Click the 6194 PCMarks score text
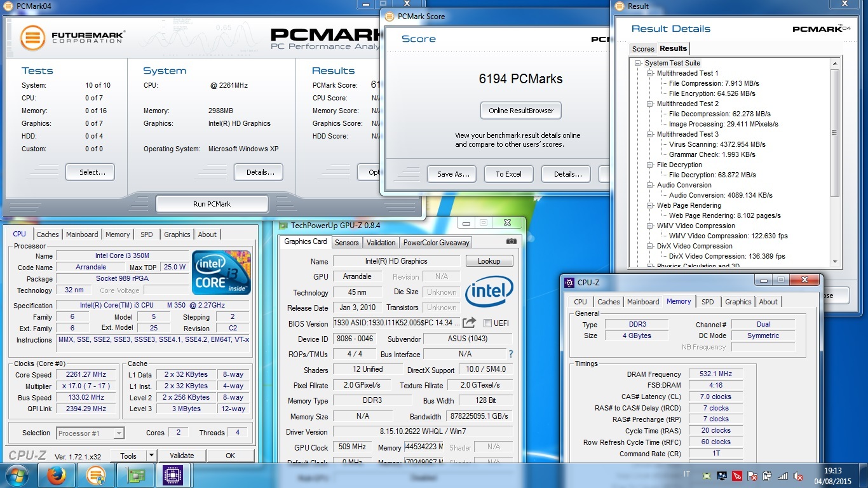Image resolution: width=868 pixels, height=488 pixels. click(520, 79)
